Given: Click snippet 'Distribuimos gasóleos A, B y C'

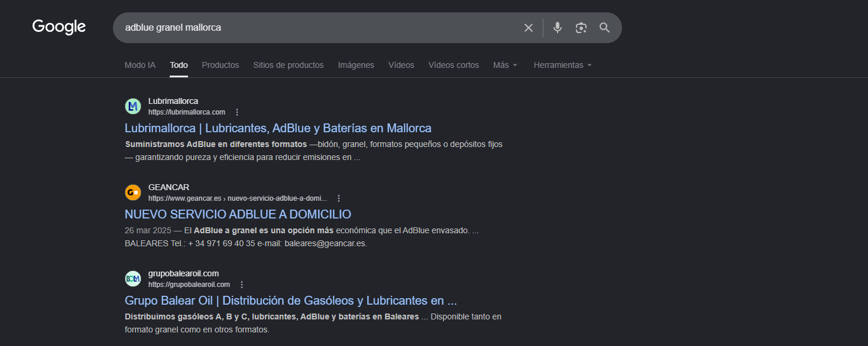Looking at the screenshot, I should 187,316.
